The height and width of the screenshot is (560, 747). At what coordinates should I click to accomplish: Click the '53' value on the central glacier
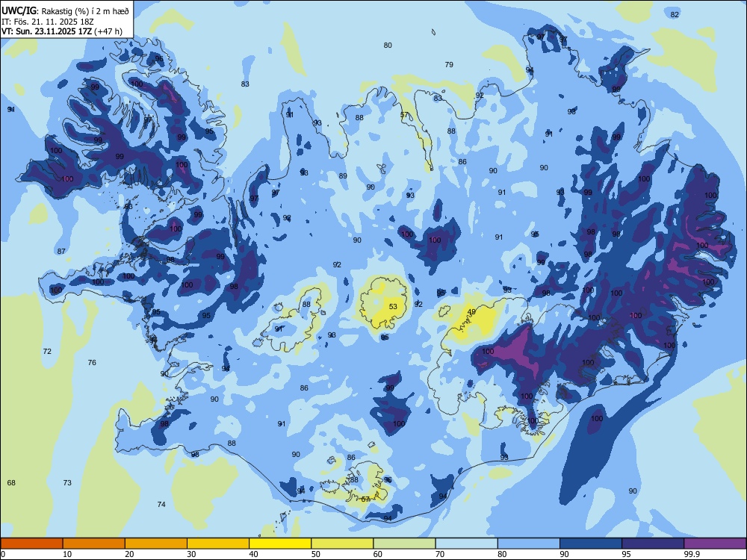pyautogui.click(x=393, y=307)
